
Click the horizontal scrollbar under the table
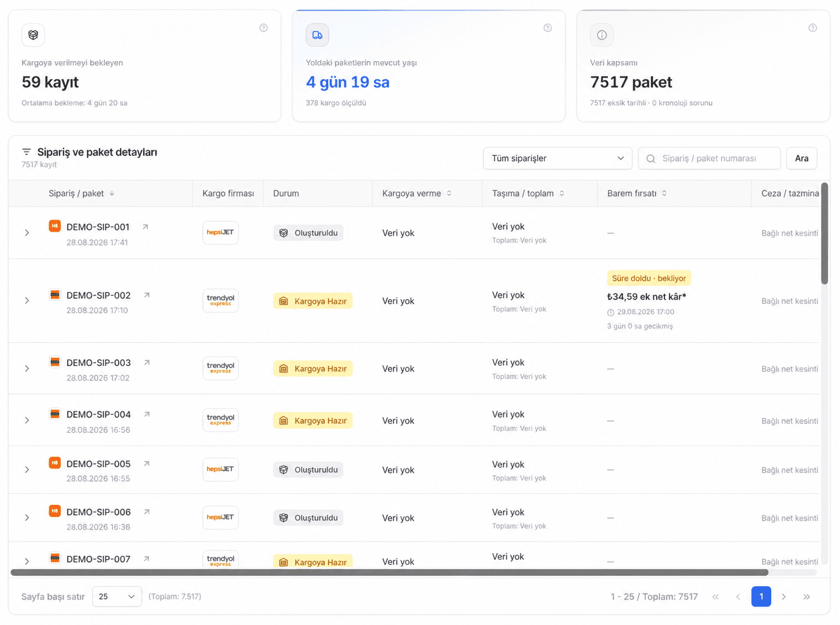click(389, 572)
